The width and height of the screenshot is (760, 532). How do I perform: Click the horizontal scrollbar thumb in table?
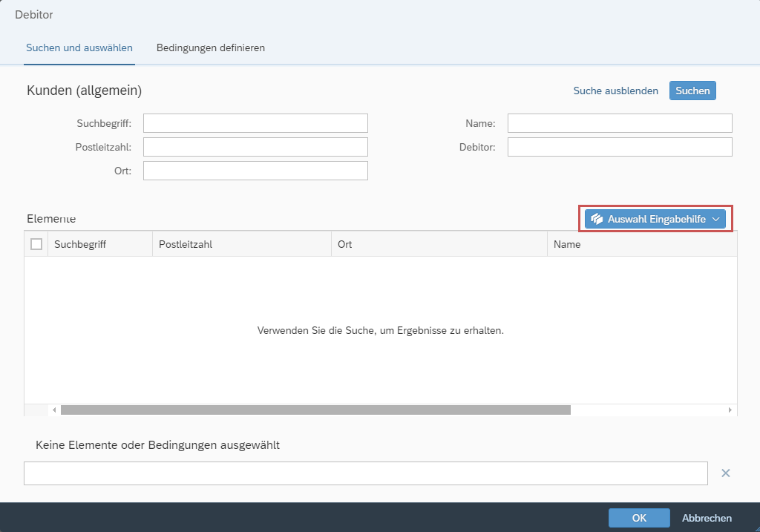315,410
